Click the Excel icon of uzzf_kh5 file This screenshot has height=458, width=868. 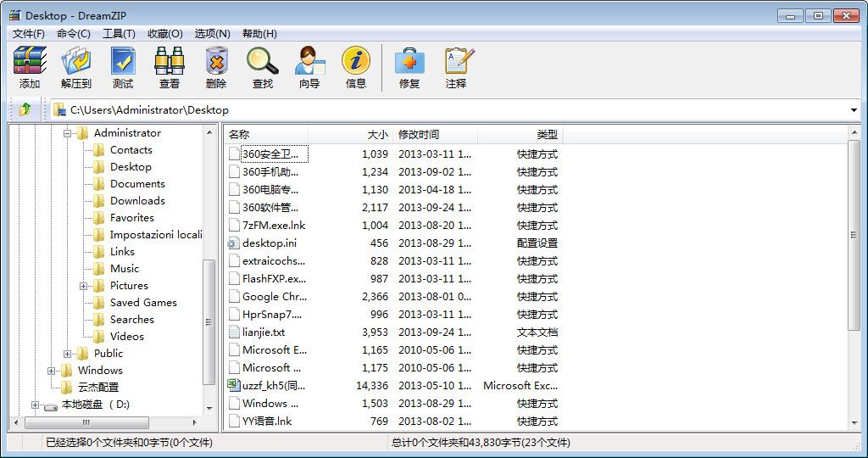click(x=234, y=385)
